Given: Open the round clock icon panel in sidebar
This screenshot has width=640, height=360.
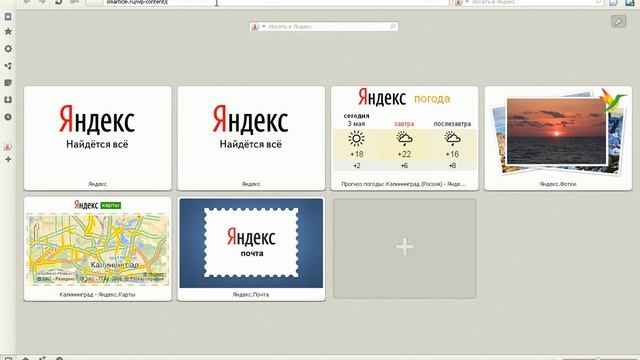Looking at the screenshot, I should tap(8, 117).
